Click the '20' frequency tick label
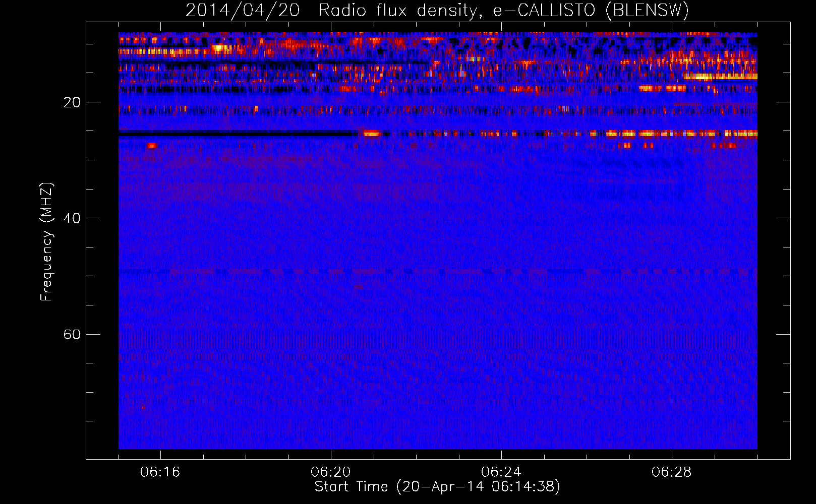The image size is (816, 504). coord(72,102)
